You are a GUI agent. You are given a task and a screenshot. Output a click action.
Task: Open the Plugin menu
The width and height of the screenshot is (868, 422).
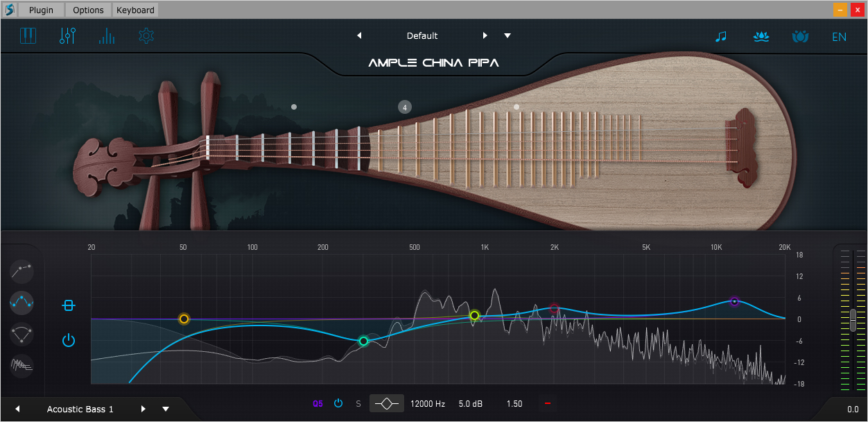coord(42,10)
